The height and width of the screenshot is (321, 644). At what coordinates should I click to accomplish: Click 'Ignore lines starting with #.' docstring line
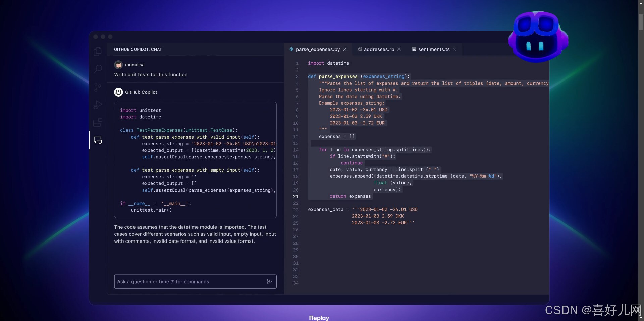358,90
